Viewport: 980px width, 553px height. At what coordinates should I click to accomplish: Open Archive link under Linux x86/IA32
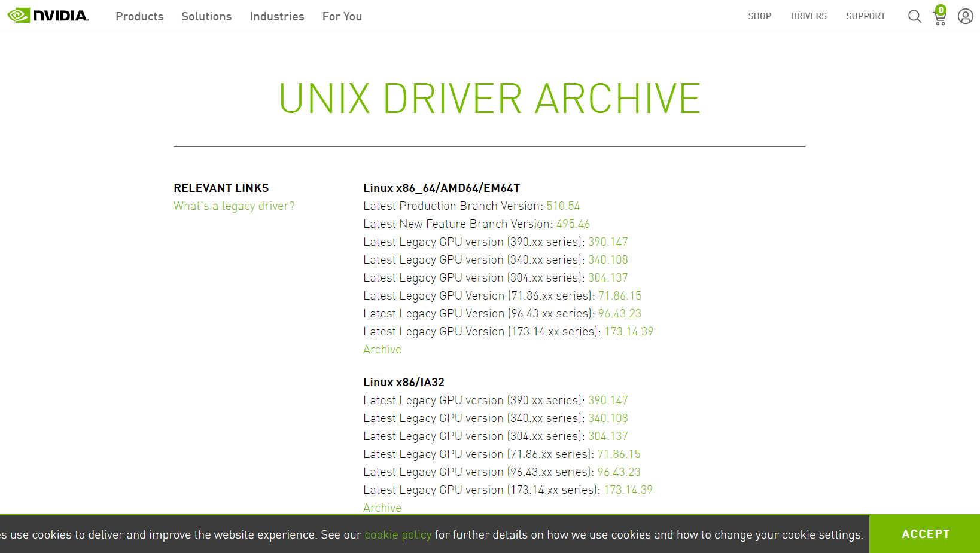pyautogui.click(x=382, y=508)
